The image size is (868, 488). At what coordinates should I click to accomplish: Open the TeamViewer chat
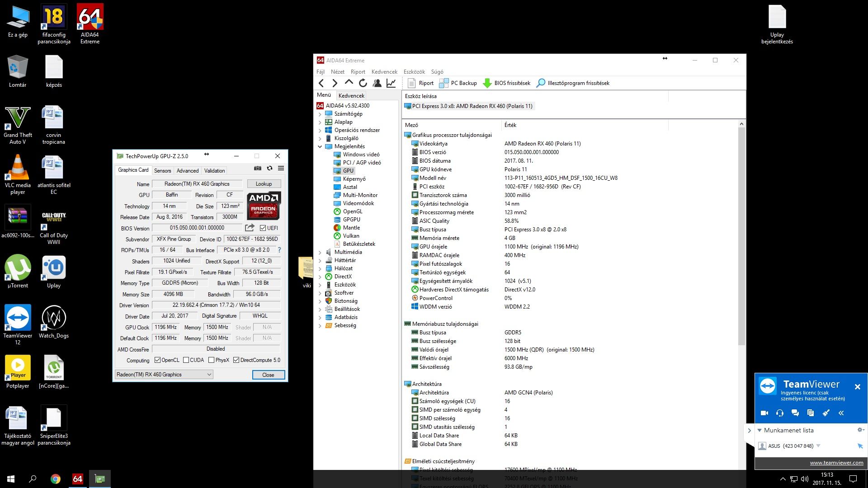[x=795, y=413]
